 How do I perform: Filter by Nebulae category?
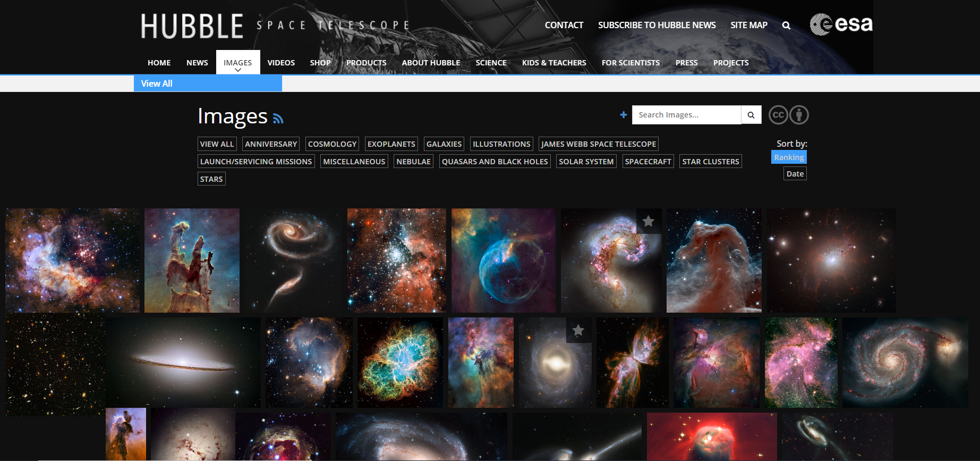pyautogui.click(x=413, y=162)
